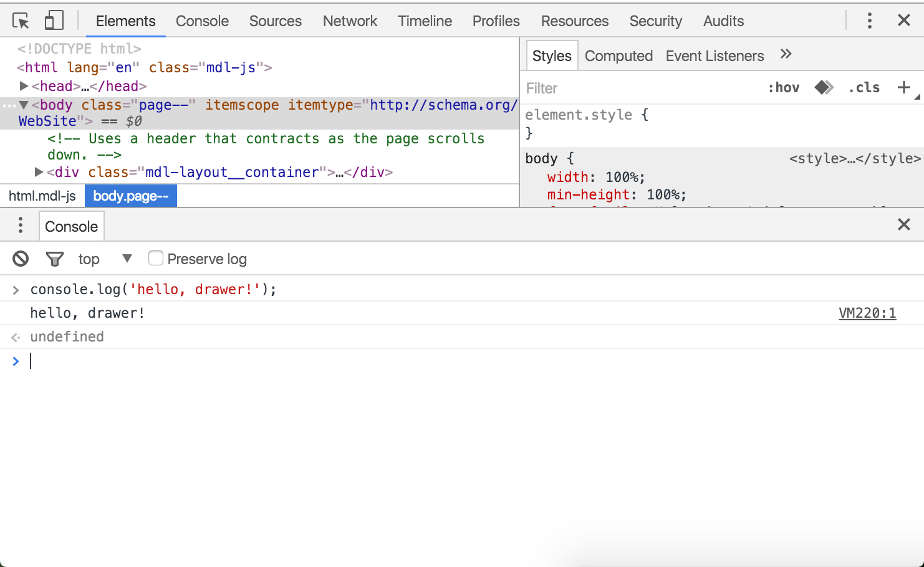Click the console filter funnel icon

point(55,259)
